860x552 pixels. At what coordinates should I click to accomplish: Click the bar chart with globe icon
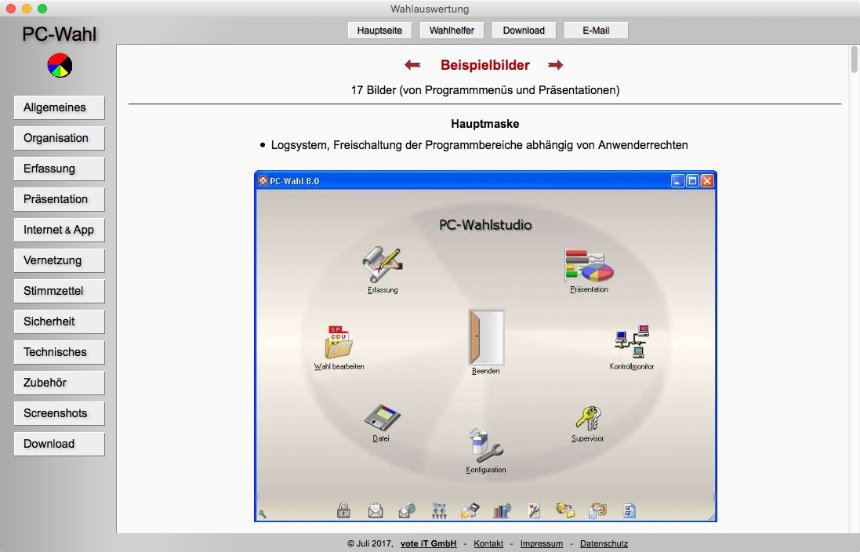pyautogui.click(x=502, y=511)
